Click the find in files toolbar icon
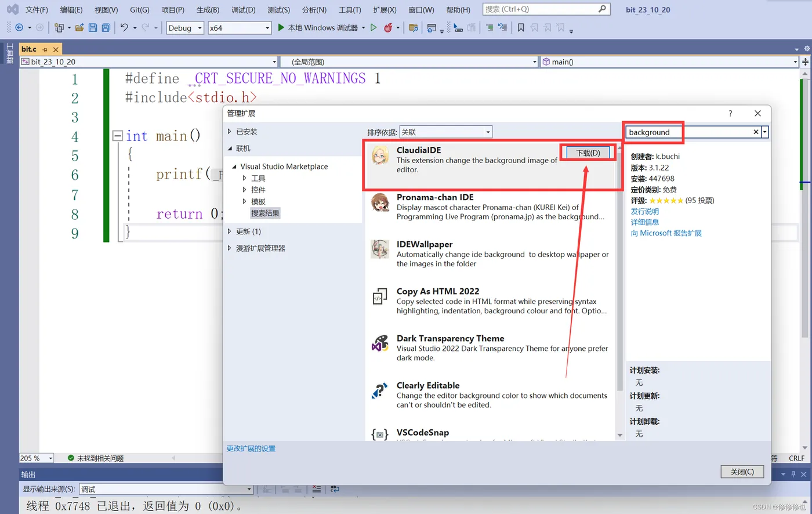812x514 pixels. [x=414, y=27]
